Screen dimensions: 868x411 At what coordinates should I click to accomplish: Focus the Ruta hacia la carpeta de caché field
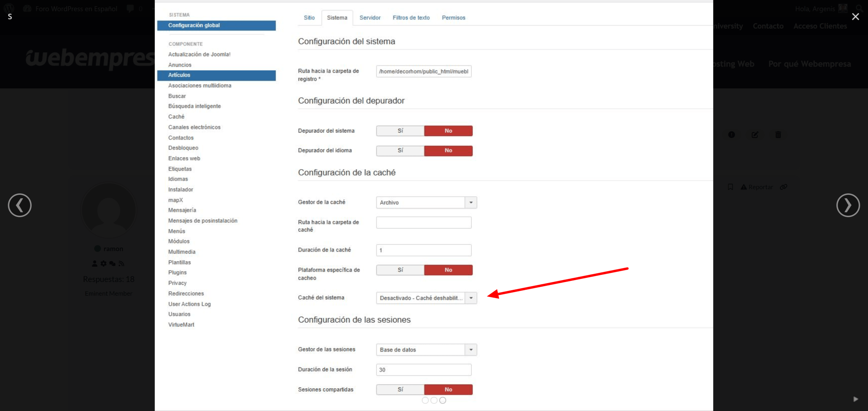[x=424, y=223]
